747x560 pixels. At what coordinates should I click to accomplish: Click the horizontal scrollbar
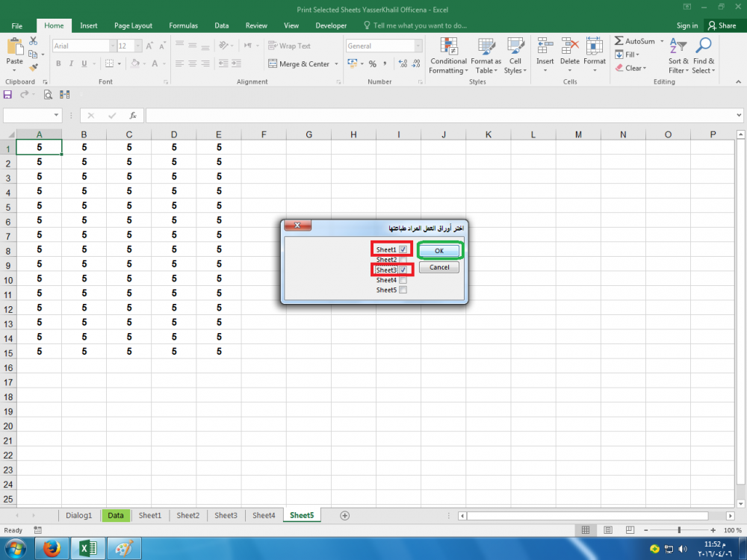click(x=587, y=516)
